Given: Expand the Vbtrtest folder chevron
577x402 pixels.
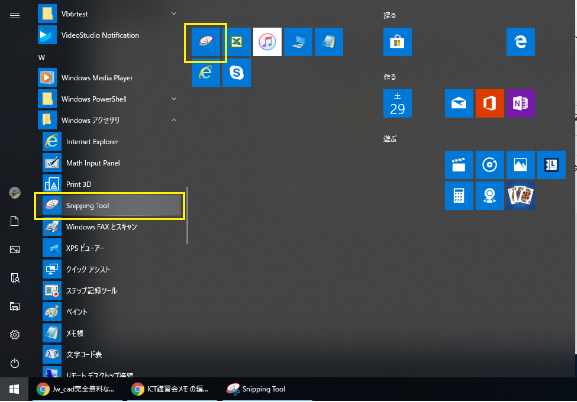Looking at the screenshot, I should pyautogui.click(x=174, y=14).
